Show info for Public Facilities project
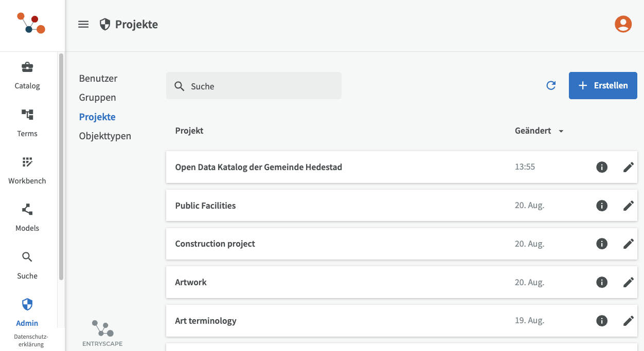Image resolution: width=644 pixels, height=351 pixels. point(602,206)
